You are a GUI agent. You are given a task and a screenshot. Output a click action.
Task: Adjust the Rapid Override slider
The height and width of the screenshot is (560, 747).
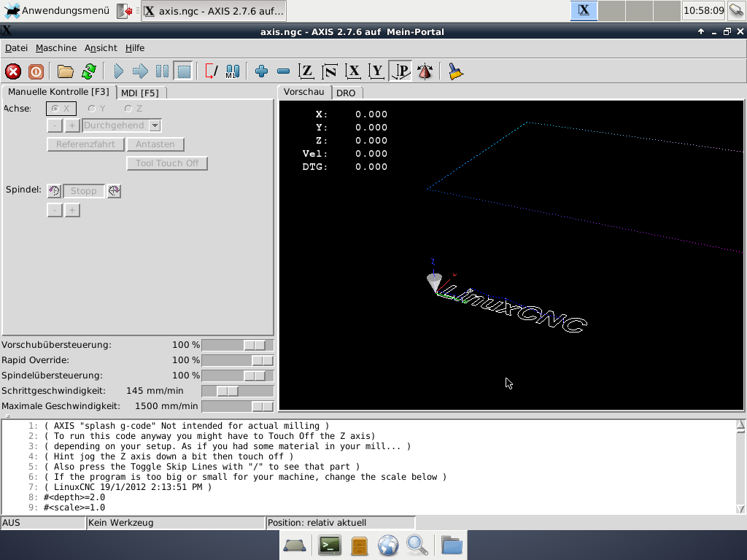coord(238,360)
